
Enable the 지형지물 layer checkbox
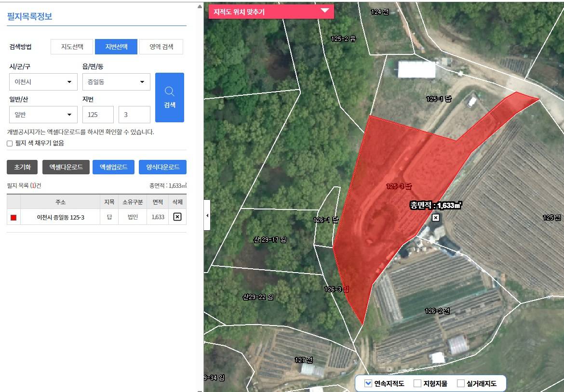click(417, 383)
